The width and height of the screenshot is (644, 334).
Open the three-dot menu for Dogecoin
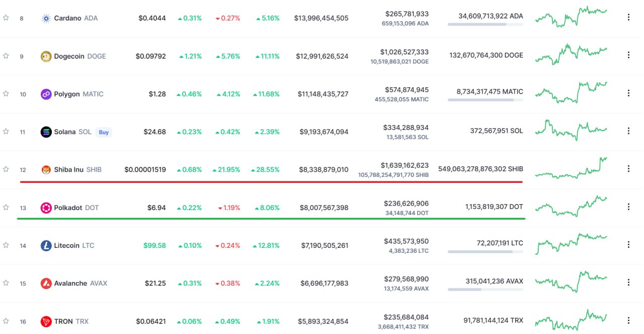[628, 55]
